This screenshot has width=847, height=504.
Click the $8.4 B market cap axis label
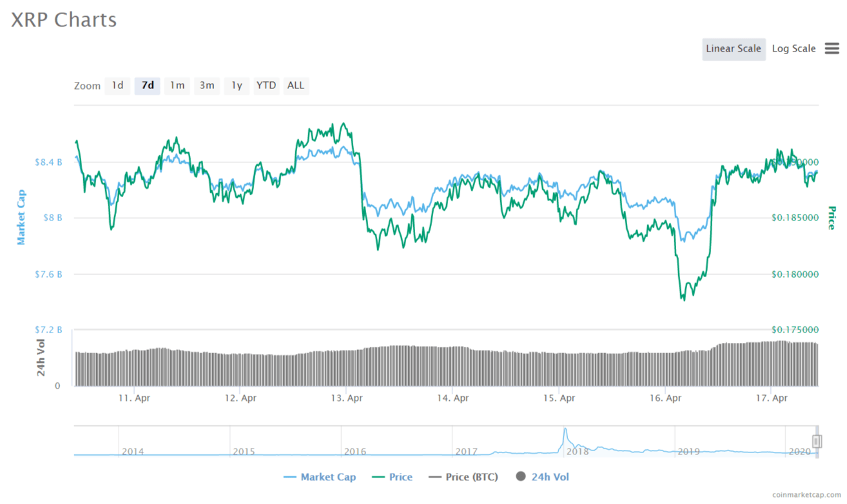point(48,162)
